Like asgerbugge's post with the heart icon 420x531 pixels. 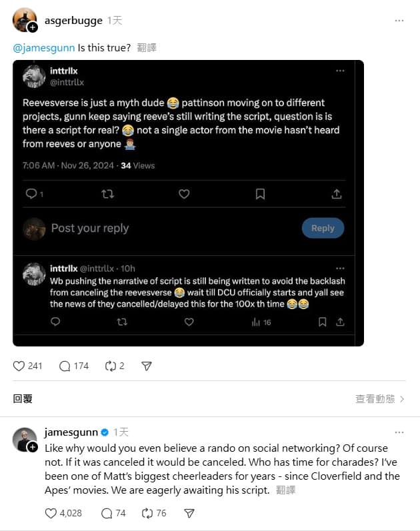click(19, 366)
